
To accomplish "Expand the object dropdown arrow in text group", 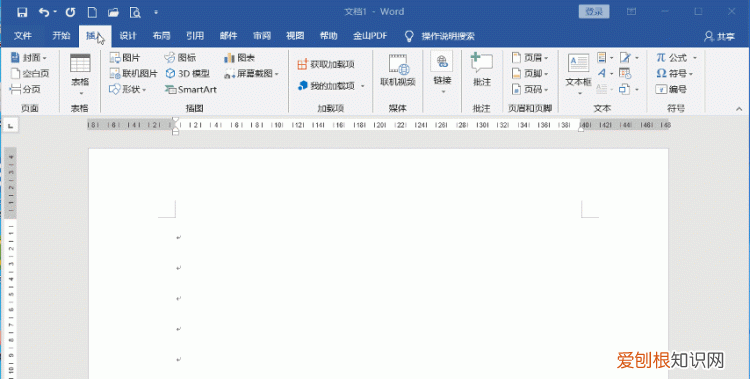I will tap(637, 89).
